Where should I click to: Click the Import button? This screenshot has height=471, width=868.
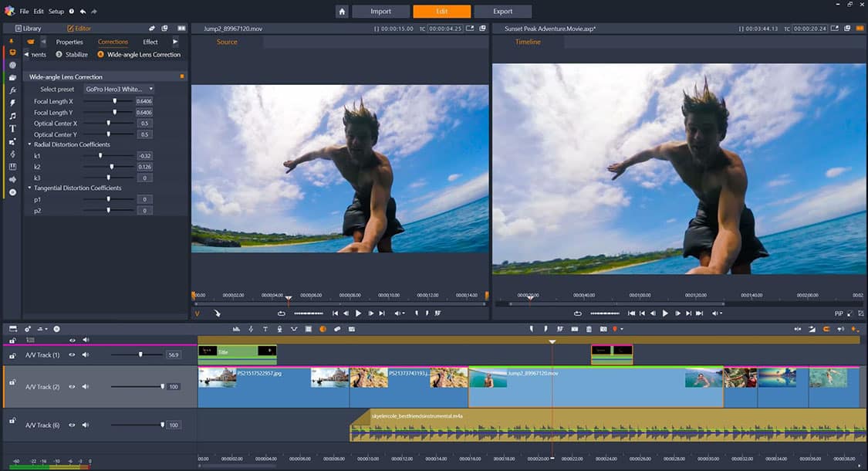380,12
